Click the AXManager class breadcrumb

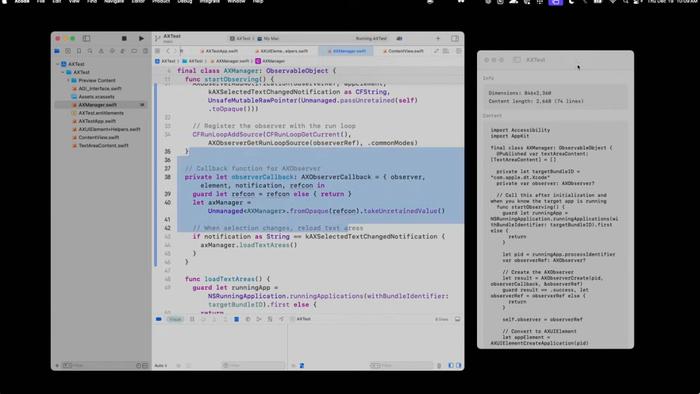click(270, 61)
